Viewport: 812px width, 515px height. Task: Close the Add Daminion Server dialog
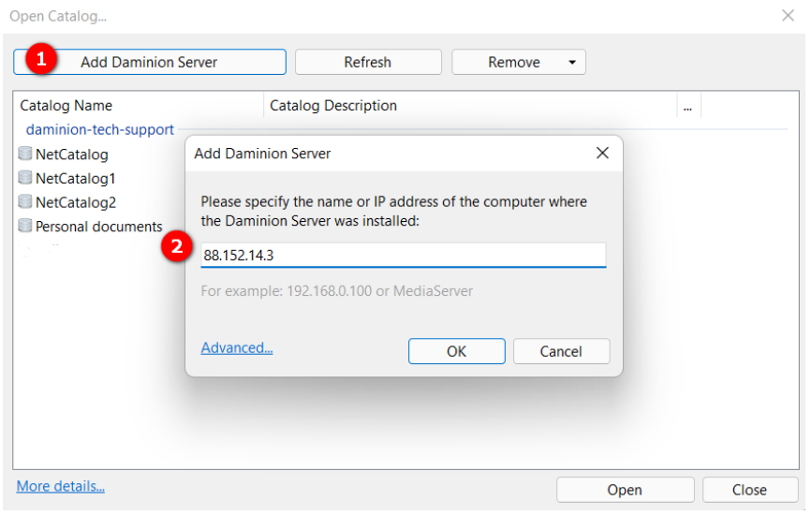pos(602,153)
